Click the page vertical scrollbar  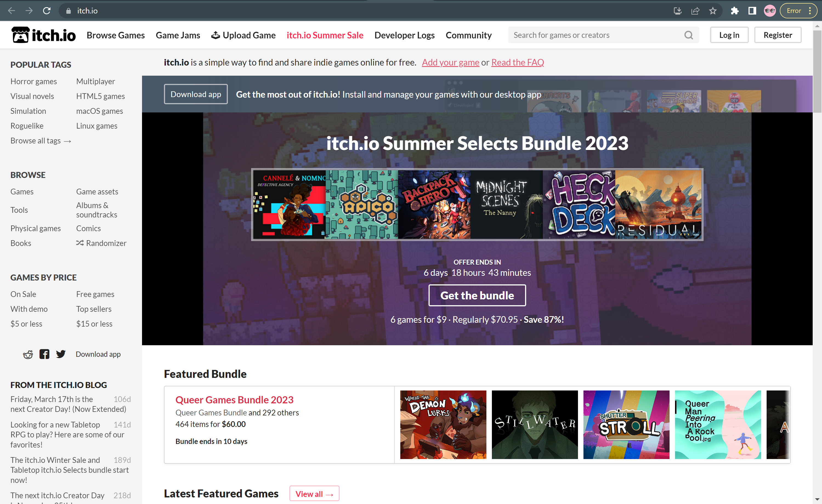[817, 72]
